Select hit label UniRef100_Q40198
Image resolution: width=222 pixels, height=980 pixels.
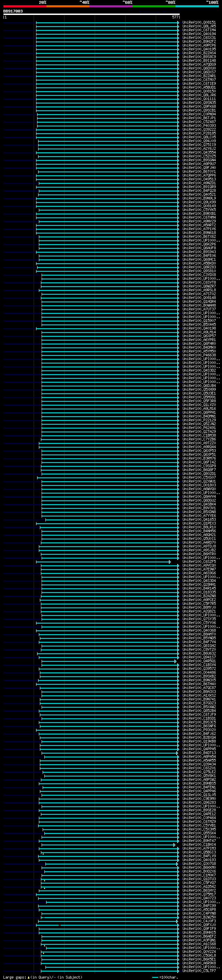(199, 328)
